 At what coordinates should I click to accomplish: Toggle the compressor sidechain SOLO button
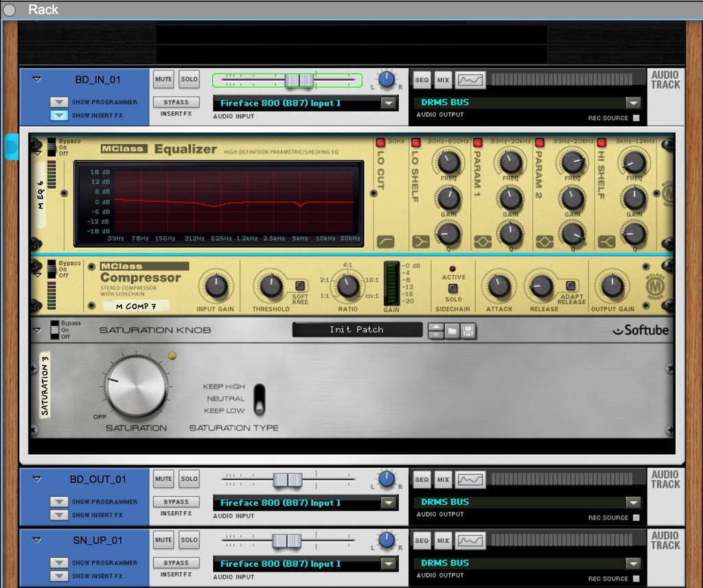point(453,288)
